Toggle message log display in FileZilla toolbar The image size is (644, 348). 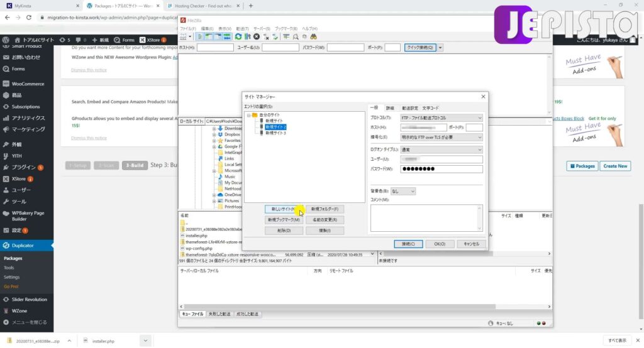[199, 37]
